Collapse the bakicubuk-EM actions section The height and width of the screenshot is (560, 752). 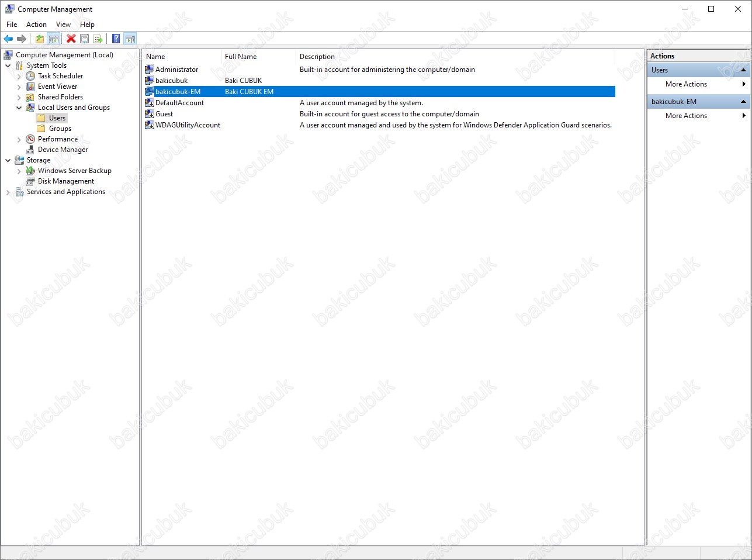click(743, 102)
